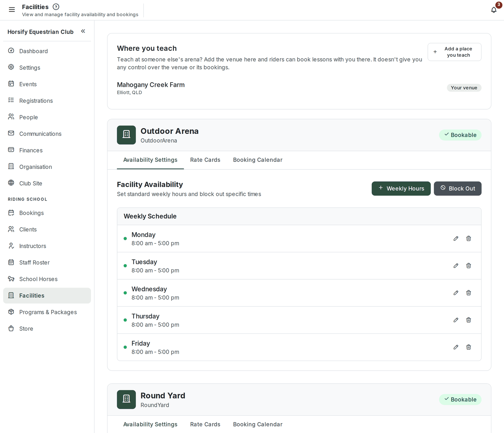The image size is (504, 433).
Task: Delete Tuesday hours trash icon
Action: click(468, 265)
